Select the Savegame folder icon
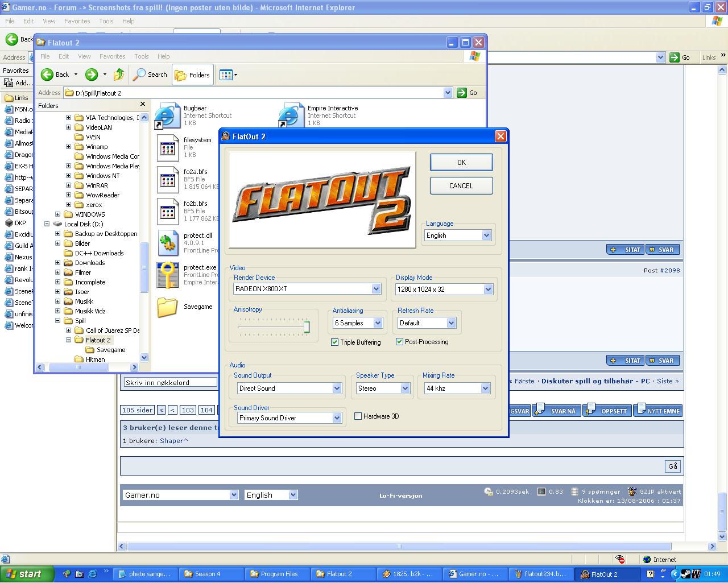The height and width of the screenshot is (583, 728). 167,307
